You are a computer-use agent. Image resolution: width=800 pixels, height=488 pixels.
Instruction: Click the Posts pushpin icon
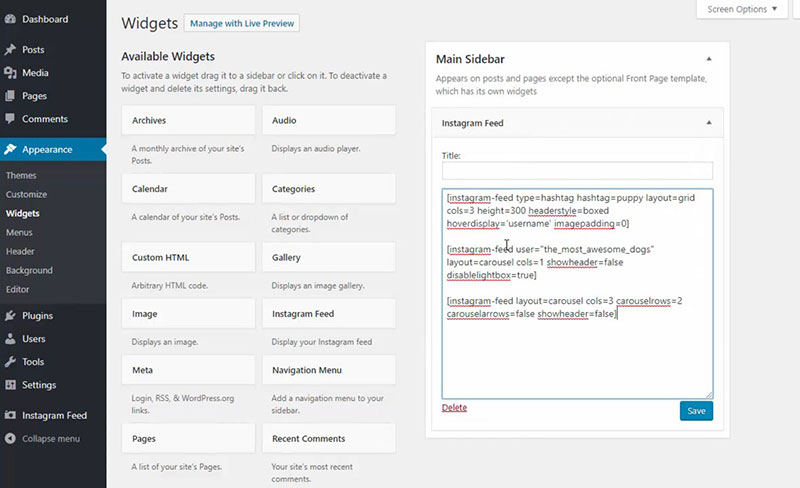(10, 50)
